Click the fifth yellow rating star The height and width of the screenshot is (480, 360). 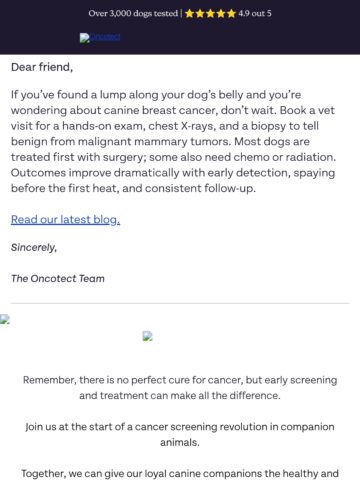click(231, 14)
